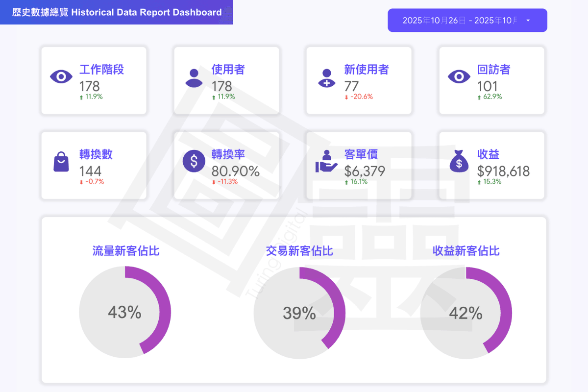
Task: Click the green up arrow beside 11.9% under 工作階段
Action: point(81,98)
